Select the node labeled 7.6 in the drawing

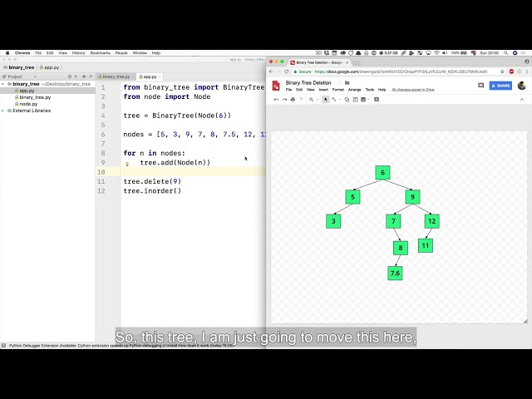pos(395,273)
